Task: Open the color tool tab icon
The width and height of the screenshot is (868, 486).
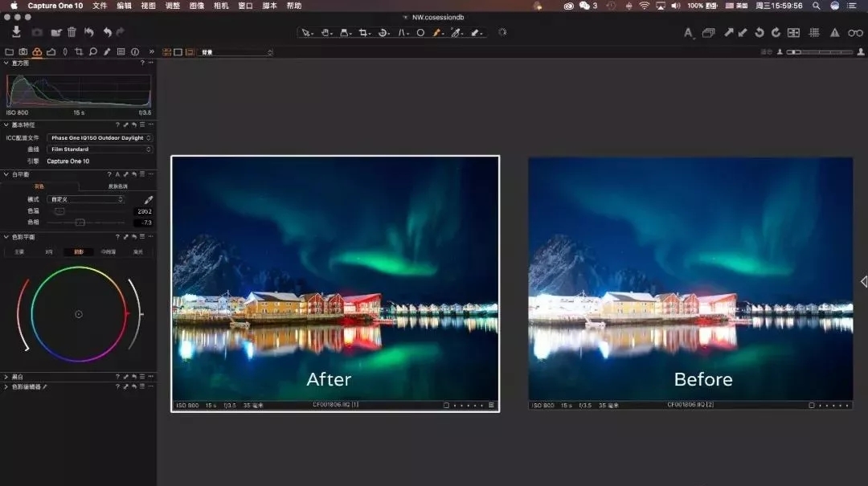Action: click(37, 51)
